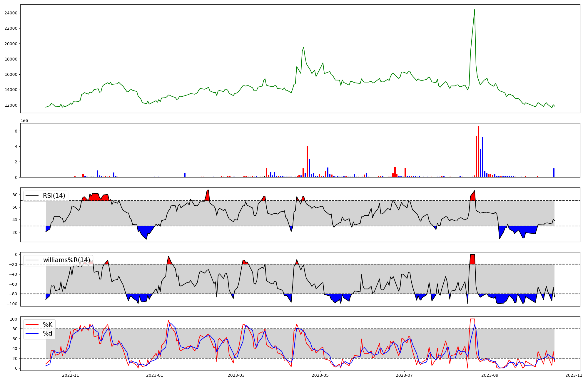Click the tall blue volume bar at far right
This screenshot has width=588, height=382.
click(x=554, y=173)
